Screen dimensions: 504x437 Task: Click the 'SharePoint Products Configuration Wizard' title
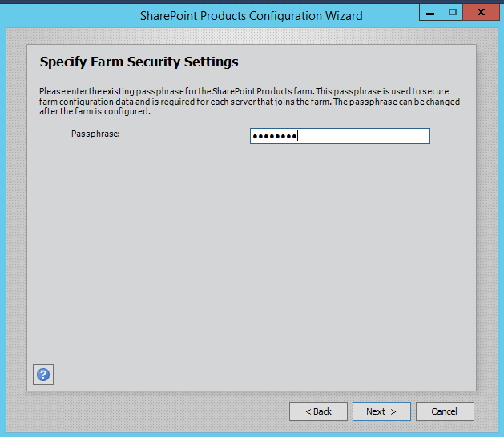click(x=251, y=16)
